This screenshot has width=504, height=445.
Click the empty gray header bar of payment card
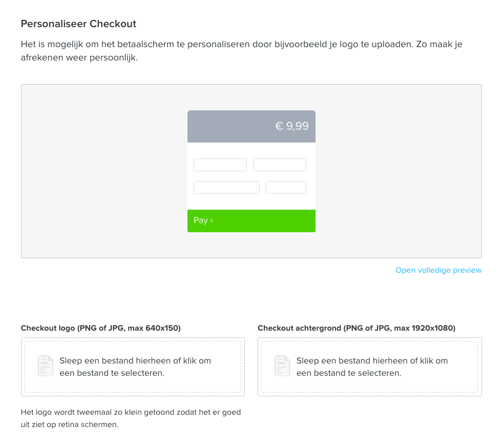pos(228,126)
